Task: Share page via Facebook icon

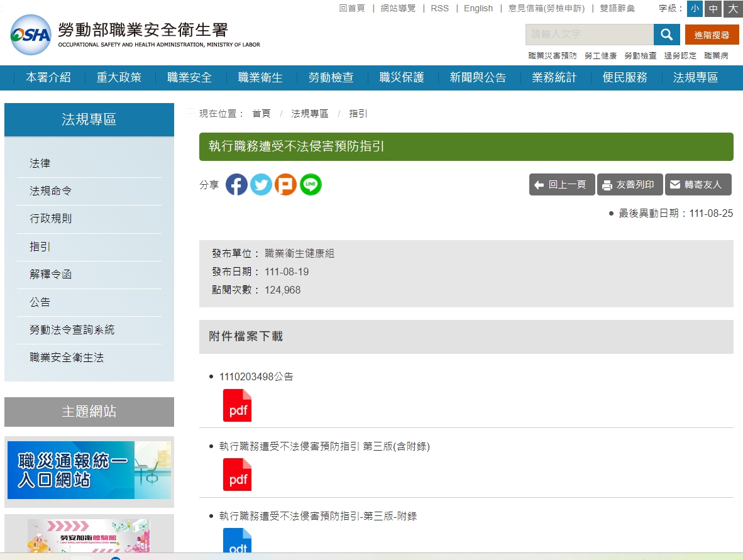Action: click(236, 185)
